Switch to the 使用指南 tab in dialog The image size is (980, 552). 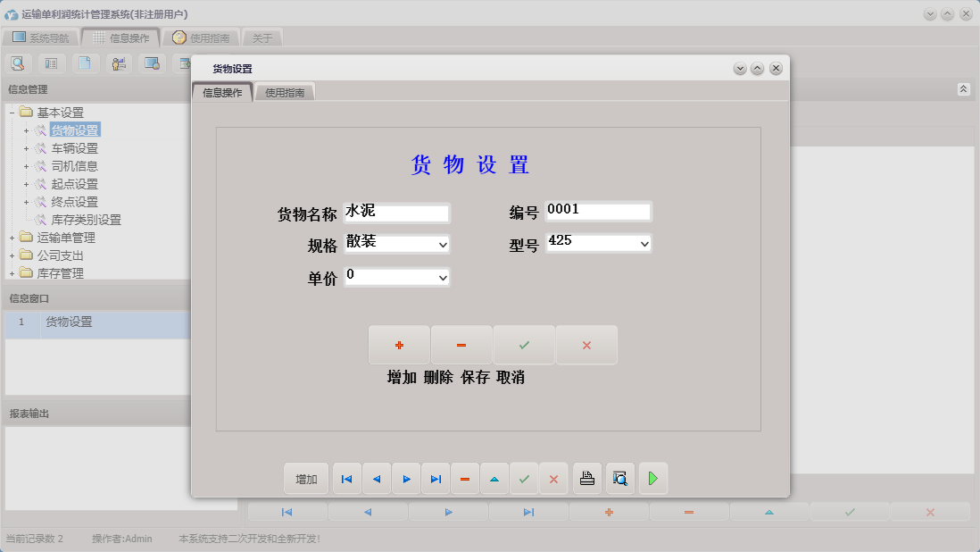click(284, 91)
